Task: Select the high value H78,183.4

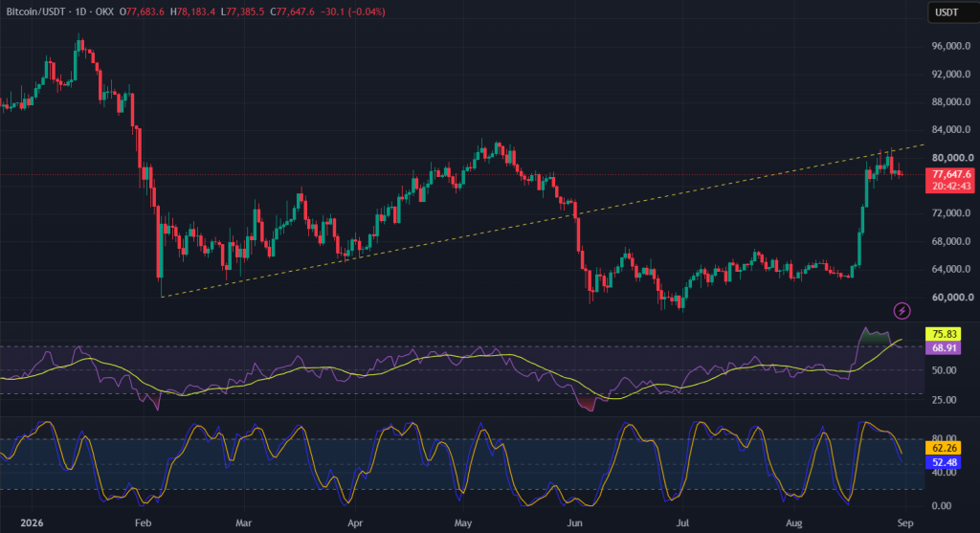Action: point(192,11)
